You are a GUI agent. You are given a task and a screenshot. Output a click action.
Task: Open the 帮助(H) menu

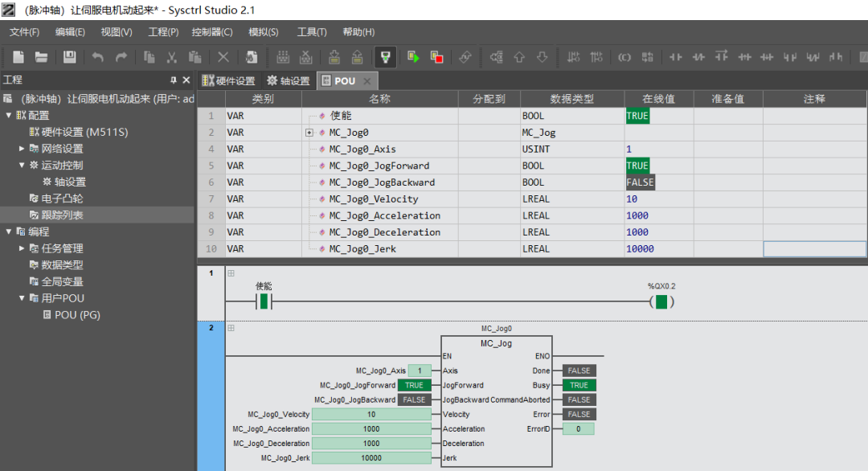[x=358, y=32]
